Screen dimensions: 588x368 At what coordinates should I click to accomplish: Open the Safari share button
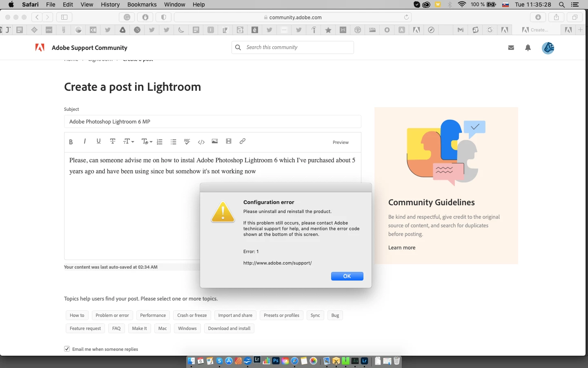pos(556,17)
